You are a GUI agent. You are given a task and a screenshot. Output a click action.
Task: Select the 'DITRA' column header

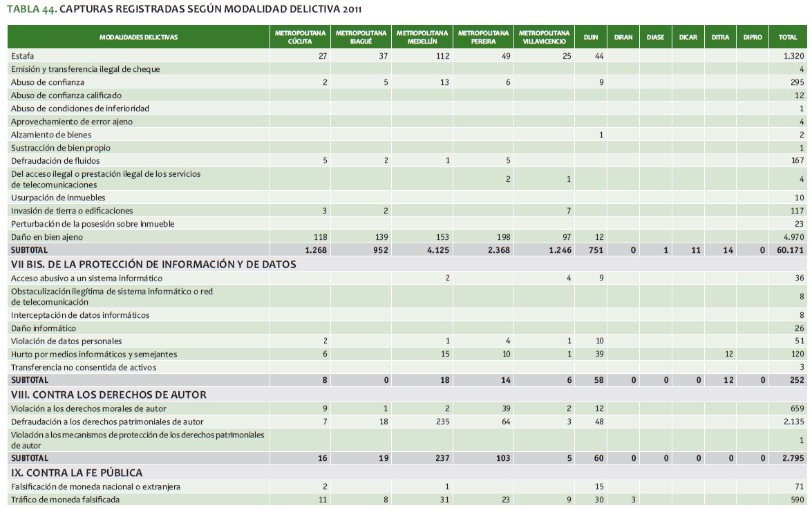[x=720, y=37]
